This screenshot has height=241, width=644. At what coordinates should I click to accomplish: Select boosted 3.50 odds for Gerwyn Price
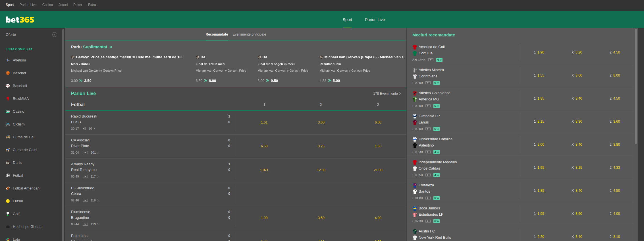pyautogui.click(x=88, y=81)
